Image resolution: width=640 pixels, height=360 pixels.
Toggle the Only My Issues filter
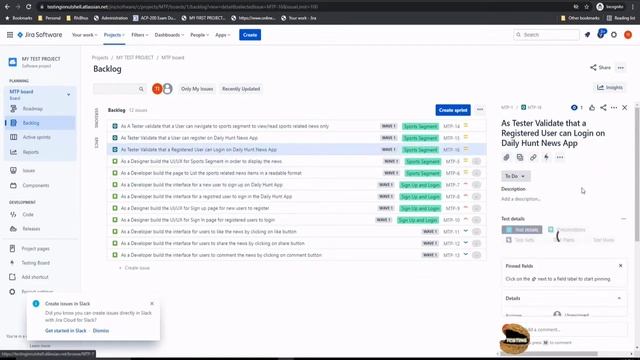coord(197,89)
